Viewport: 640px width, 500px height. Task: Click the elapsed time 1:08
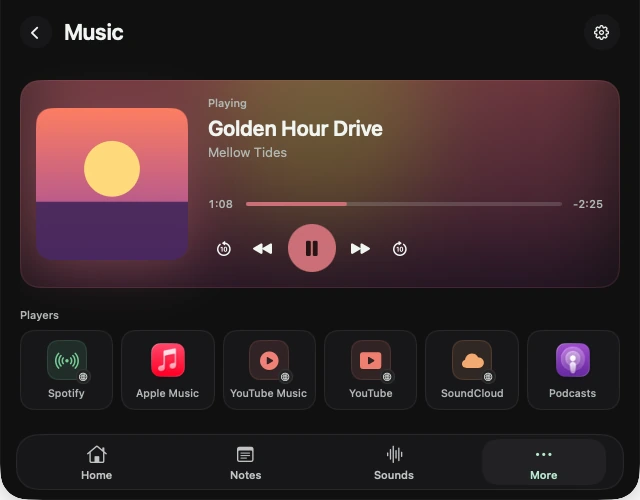(x=220, y=204)
